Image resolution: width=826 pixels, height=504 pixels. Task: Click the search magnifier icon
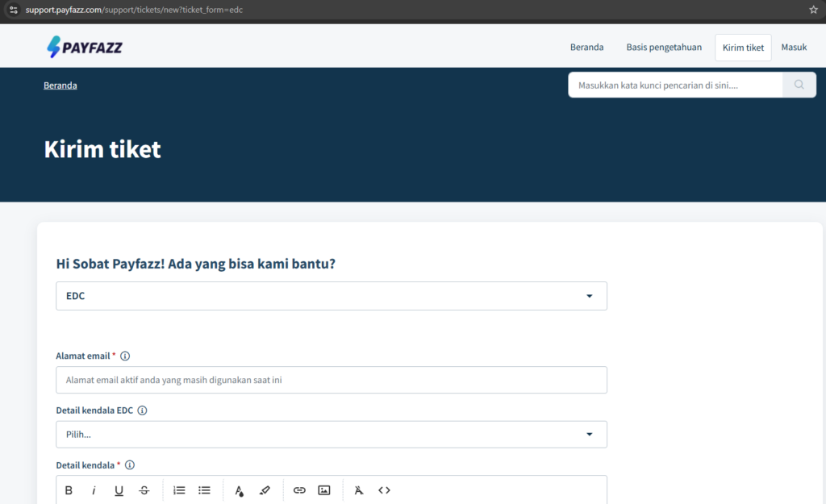pyautogui.click(x=799, y=85)
